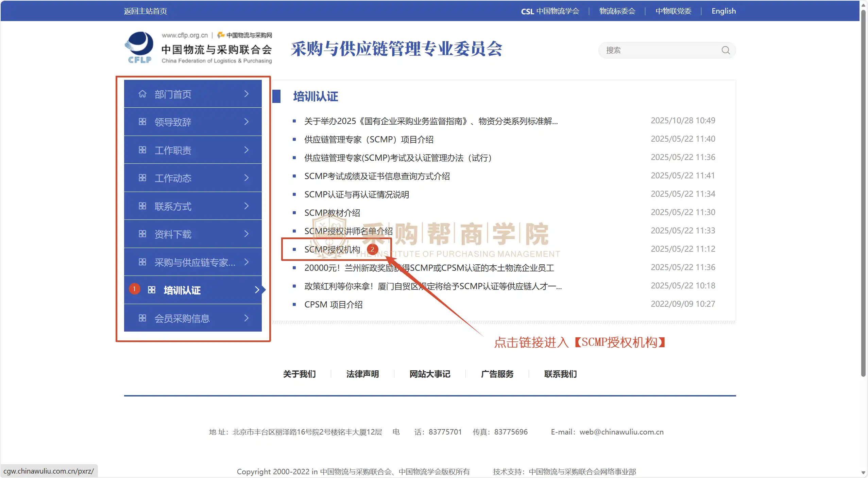
Task: Click the grid icon beside 领导致辞
Action: (142, 122)
